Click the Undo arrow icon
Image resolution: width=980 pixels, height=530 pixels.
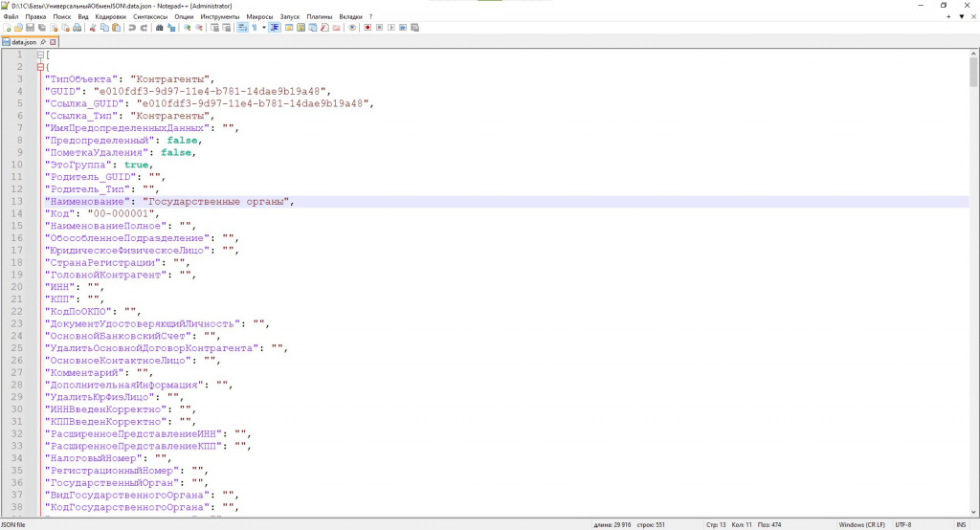tap(132, 28)
